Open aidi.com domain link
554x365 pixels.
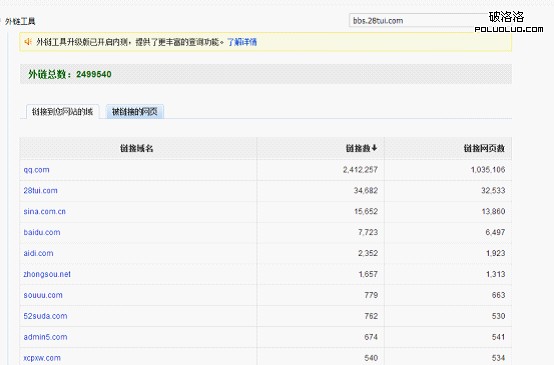tap(38, 253)
